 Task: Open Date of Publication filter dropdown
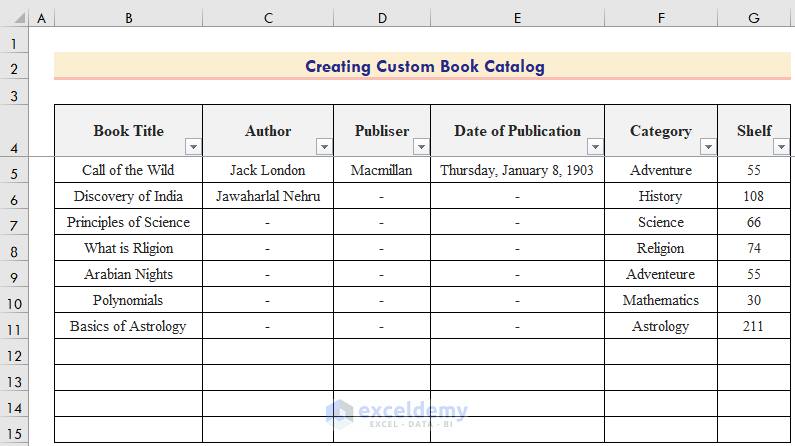click(x=594, y=147)
